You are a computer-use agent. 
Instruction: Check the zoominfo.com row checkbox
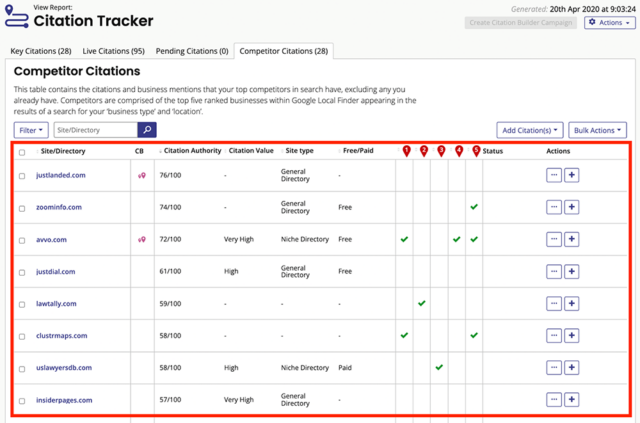(x=22, y=208)
